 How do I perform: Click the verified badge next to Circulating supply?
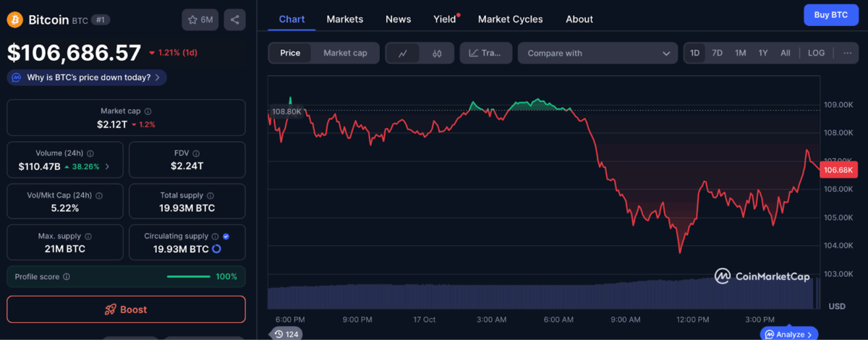226,237
